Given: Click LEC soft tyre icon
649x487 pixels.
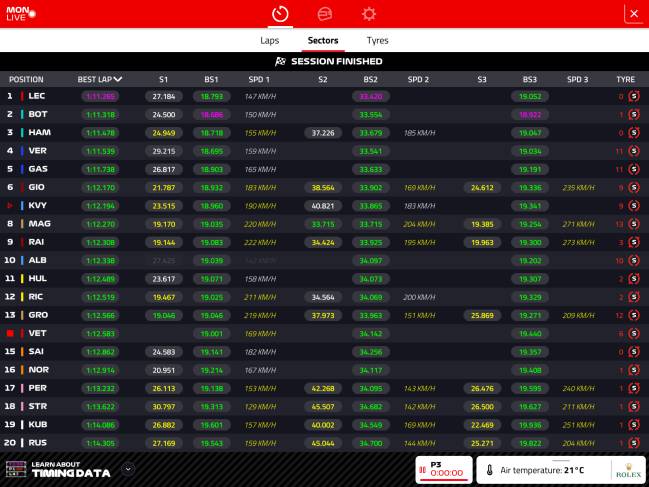Looking at the screenshot, I should coord(634,96).
